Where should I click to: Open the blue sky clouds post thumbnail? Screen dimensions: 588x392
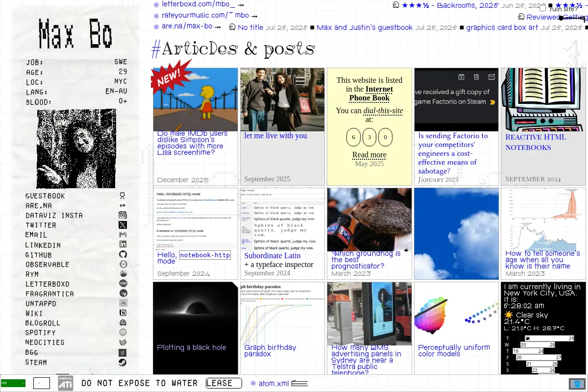[457, 234]
